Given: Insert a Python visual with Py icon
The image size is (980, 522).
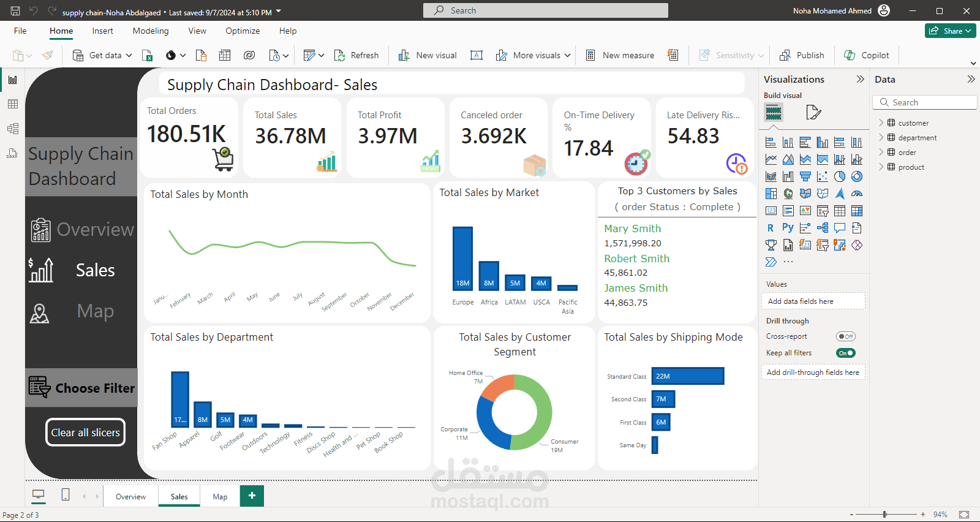Looking at the screenshot, I should 788,227.
